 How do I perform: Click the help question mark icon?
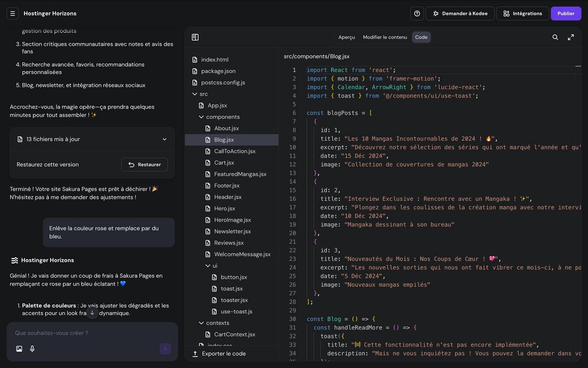tap(417, 13)
